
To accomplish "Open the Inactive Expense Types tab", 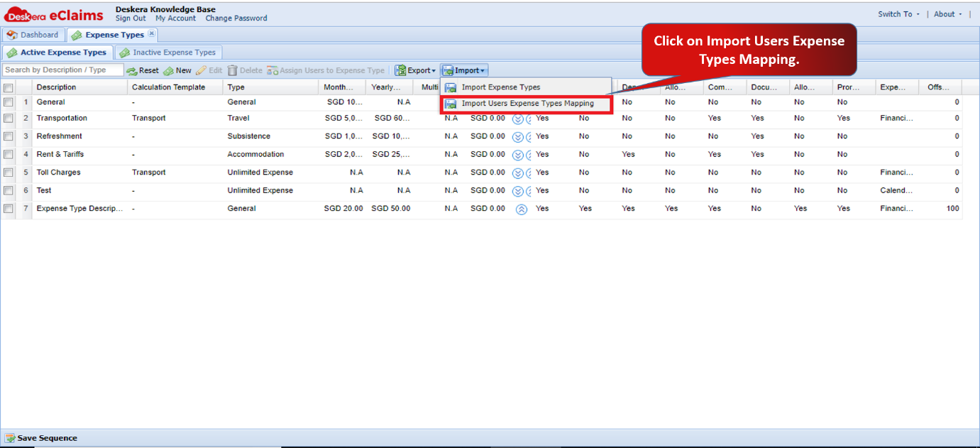I will coord(169,53).
